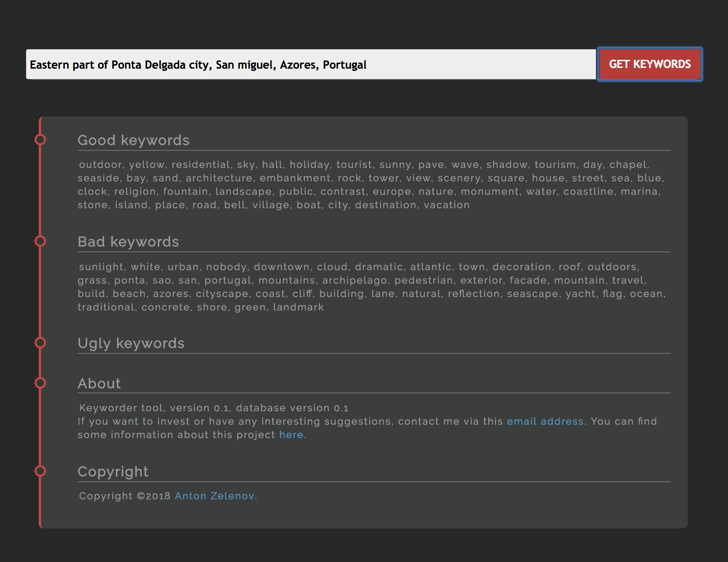Viewport: 728px width, 562px height.
Task: Click the GET KEYWORDS button
Action: (650, 64)
